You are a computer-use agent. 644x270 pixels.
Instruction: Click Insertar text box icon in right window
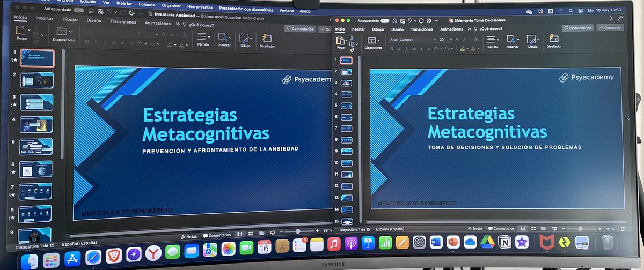click(511, 40)
